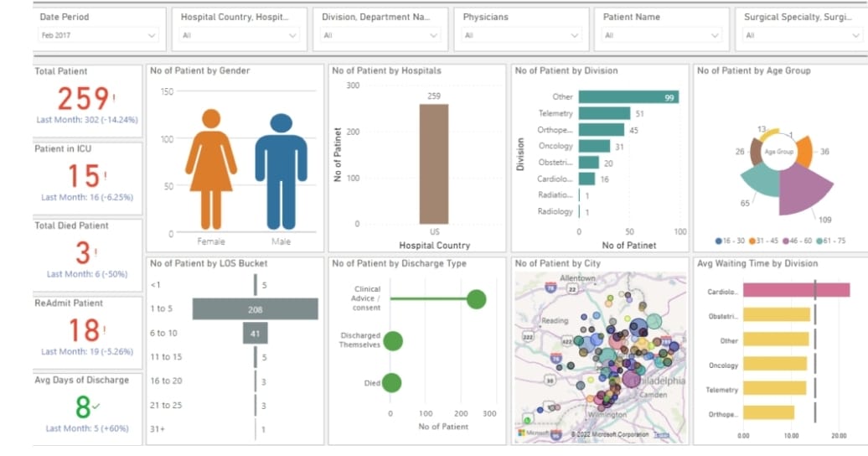Screen dimensions: 868x456
Task: Click the 21 to 25 LOS bucket label
Action: tap(166, 406)
